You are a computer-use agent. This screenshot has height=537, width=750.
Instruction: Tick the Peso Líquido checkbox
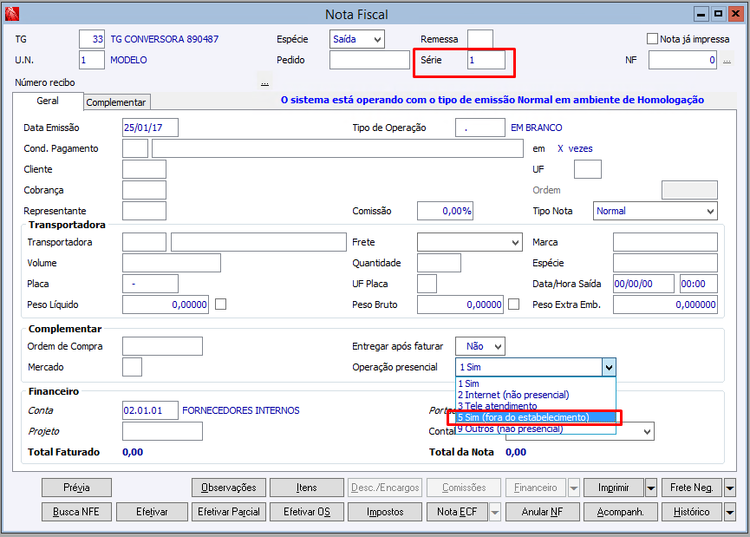pyautogui.click(x=221, y=304)
